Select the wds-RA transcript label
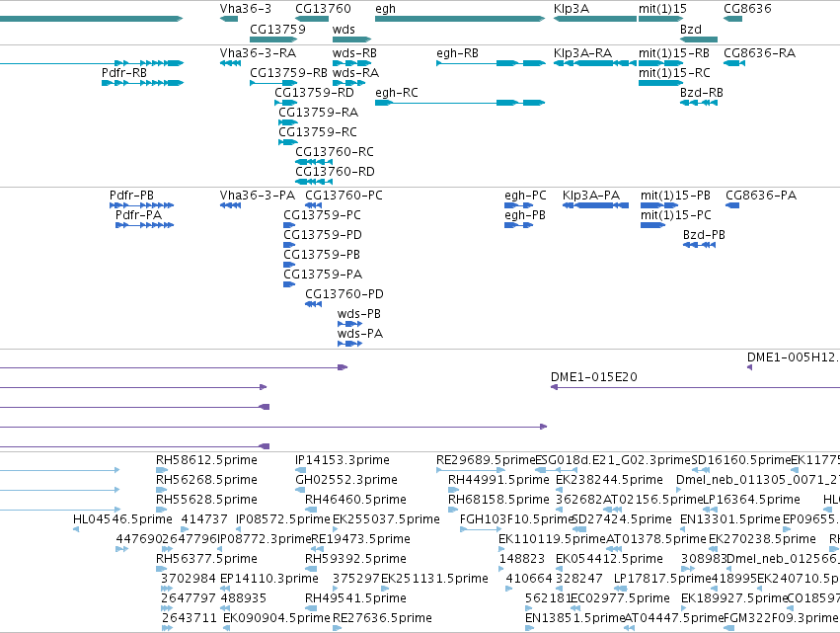 (x=355, y=72)
